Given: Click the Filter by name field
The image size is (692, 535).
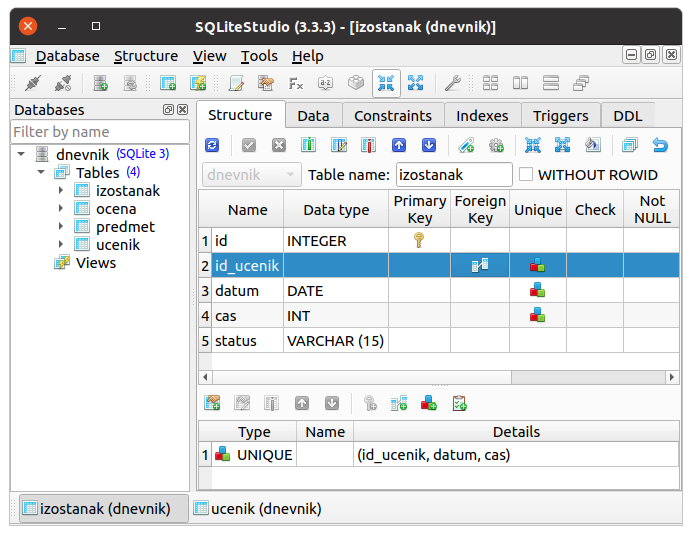Looking at the screenshot, I should [x=99, y=132].
